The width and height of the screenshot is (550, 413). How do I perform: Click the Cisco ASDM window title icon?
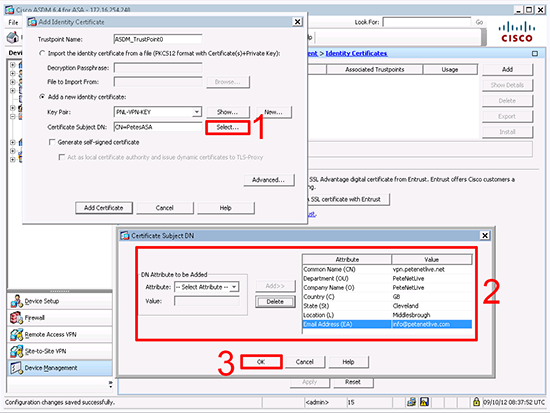tap(9, 9)
